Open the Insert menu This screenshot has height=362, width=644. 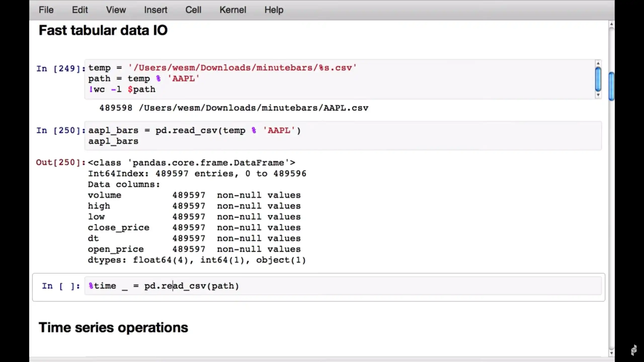155,10
